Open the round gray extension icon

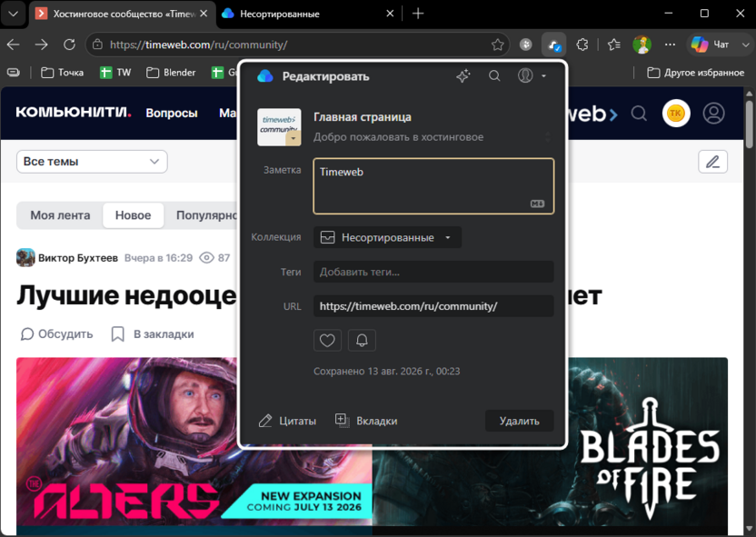[525, 45]
